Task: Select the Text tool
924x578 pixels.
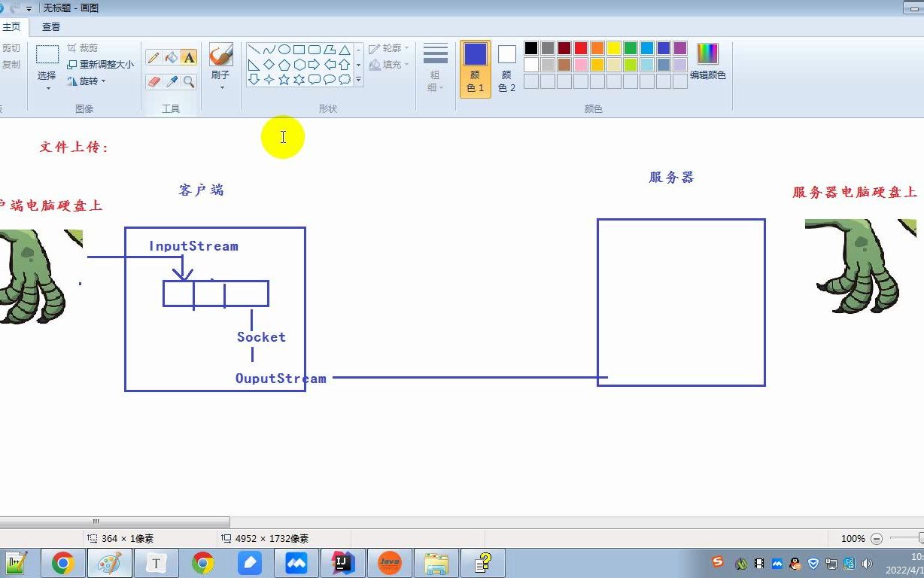Action: coord(189,56)
